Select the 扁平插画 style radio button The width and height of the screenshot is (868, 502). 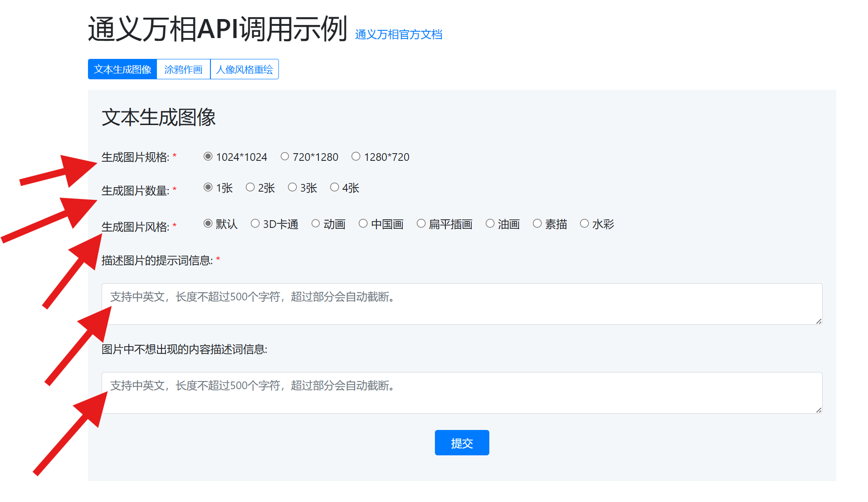coord(421,223)
